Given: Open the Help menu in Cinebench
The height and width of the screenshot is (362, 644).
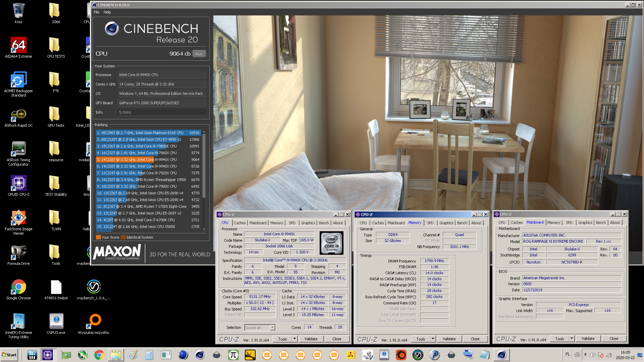Looking at the screenshot, I should [x=107, y=12].
